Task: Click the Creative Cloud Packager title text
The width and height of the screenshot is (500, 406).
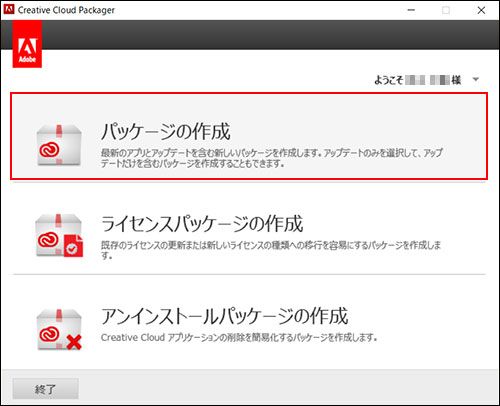Action: point(66,10)
